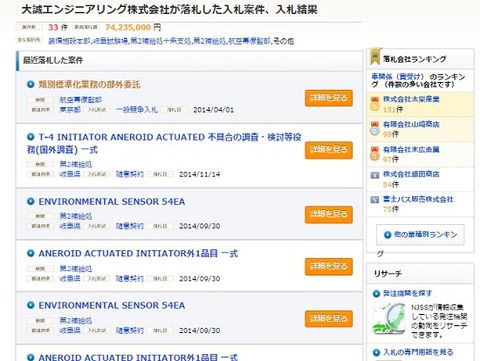Open 第2補給処 under the T-4 INITIATOR item
The height and width of the screenshot is (361, 480).
[76, 164]
